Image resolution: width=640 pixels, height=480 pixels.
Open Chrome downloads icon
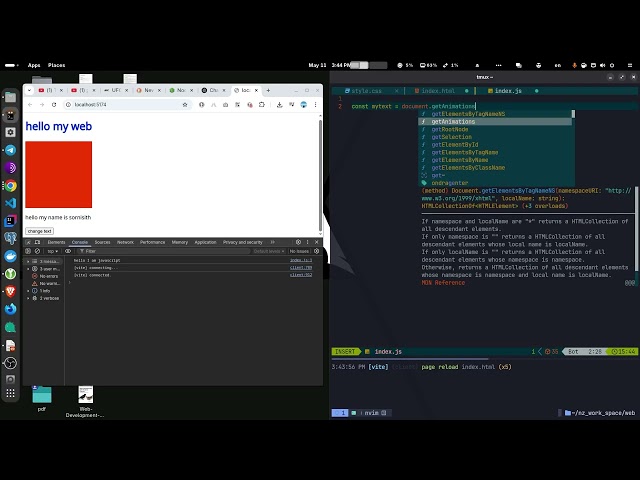(280, 105)
